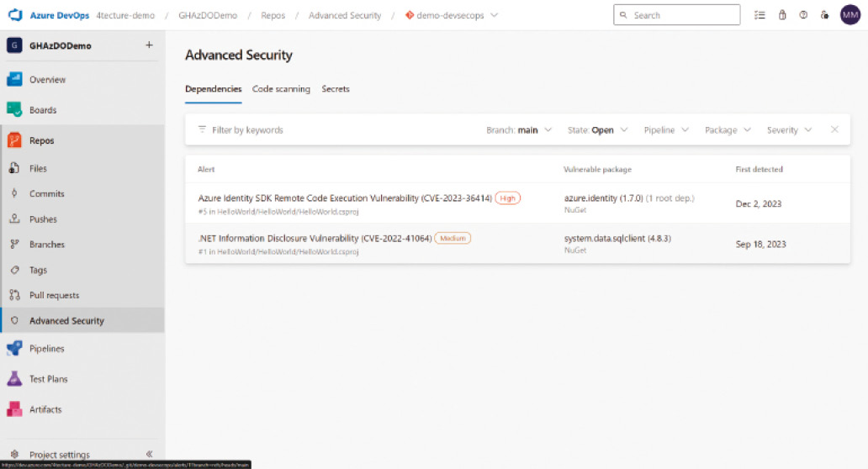Switch to the Secrets tab

pos(336,89)
